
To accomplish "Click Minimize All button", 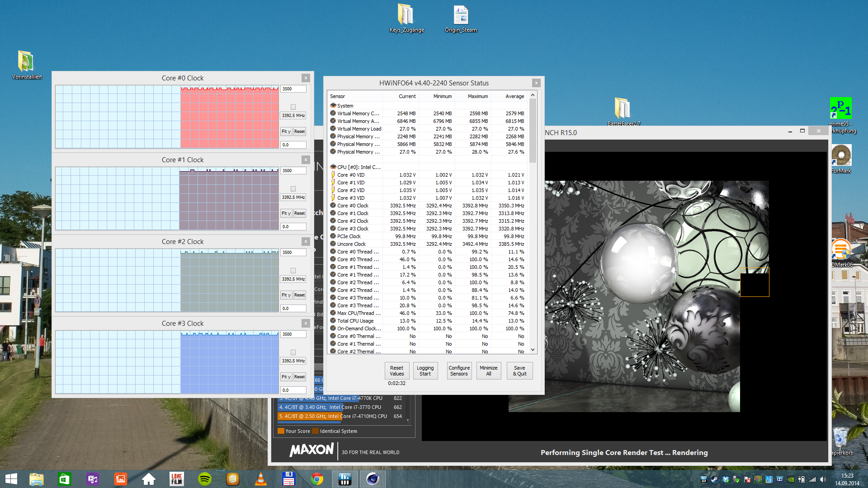I will tap(489, 371).
